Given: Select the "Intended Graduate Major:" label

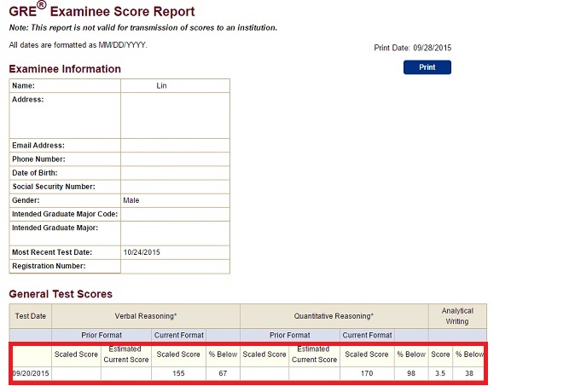Looking at the screenshot, I should coord(55,228).
